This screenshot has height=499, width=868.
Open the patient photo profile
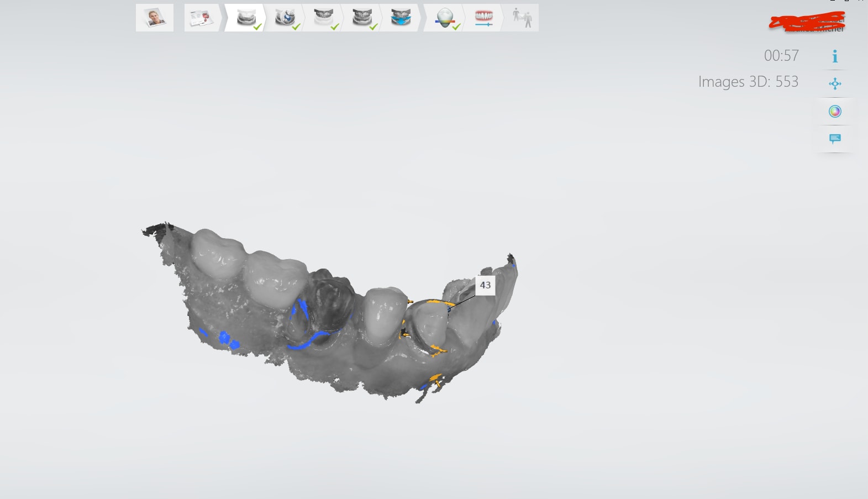[x=155, y=18]
